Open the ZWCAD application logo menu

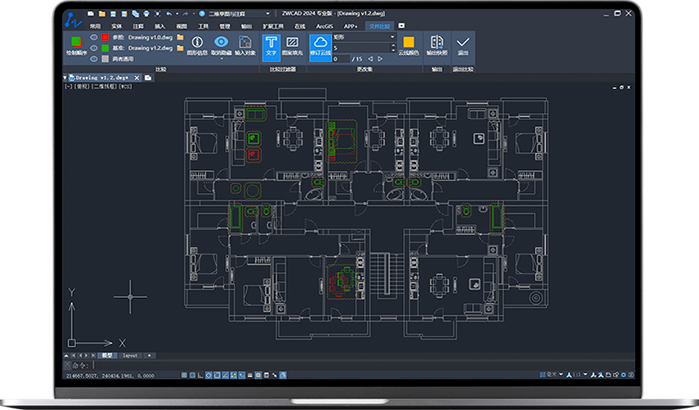[73, 20]
